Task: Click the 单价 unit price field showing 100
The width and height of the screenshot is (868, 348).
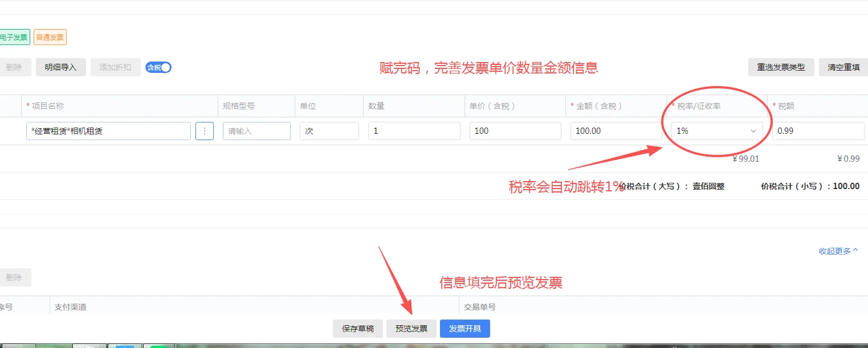Action: 515,131
